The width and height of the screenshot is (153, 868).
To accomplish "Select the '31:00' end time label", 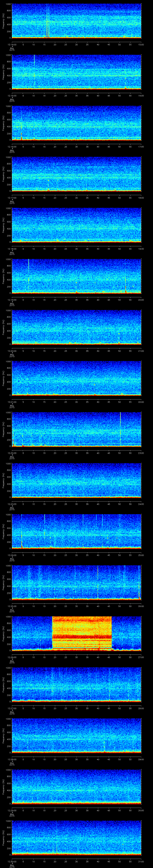I will coord(141,861).
